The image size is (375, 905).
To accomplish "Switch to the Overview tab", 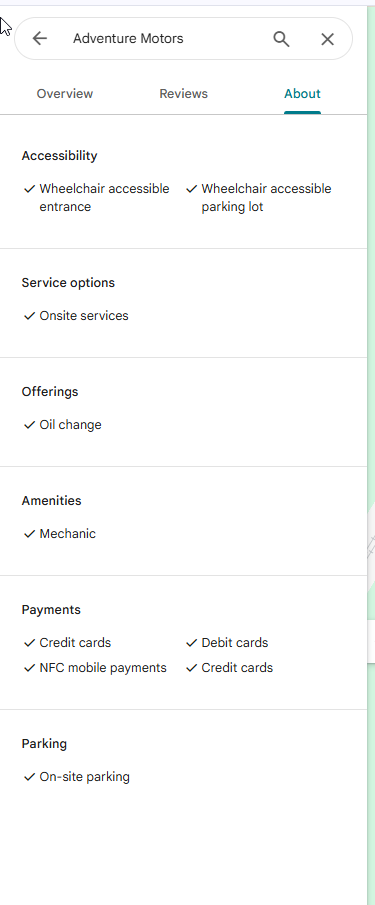I will click(x=65, y=94).
